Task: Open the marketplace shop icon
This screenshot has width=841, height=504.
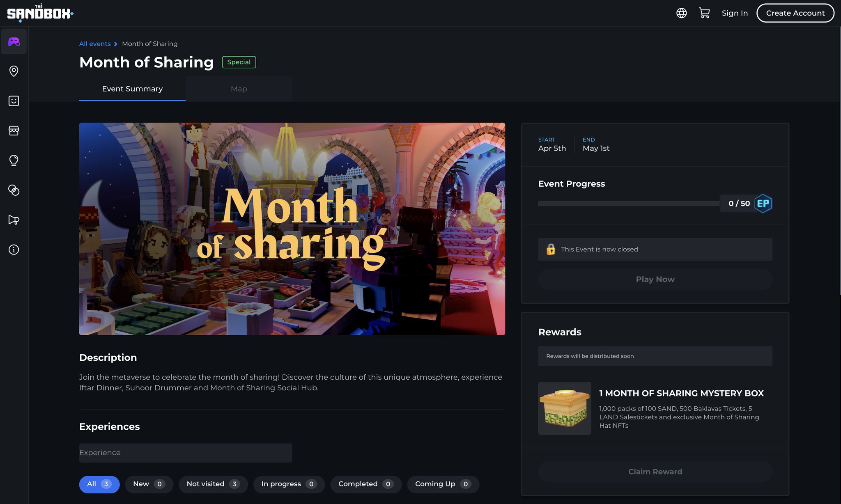Action: tap(14, 131)
